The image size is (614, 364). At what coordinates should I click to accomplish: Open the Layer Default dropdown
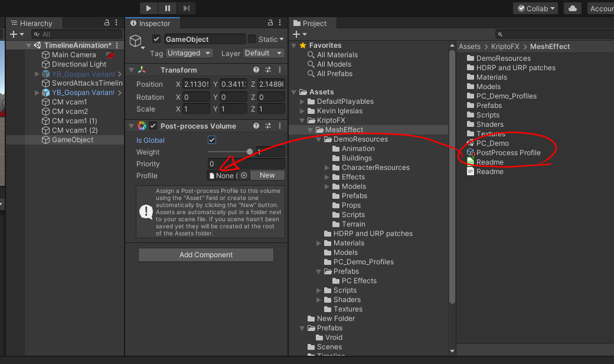(263, 53)
